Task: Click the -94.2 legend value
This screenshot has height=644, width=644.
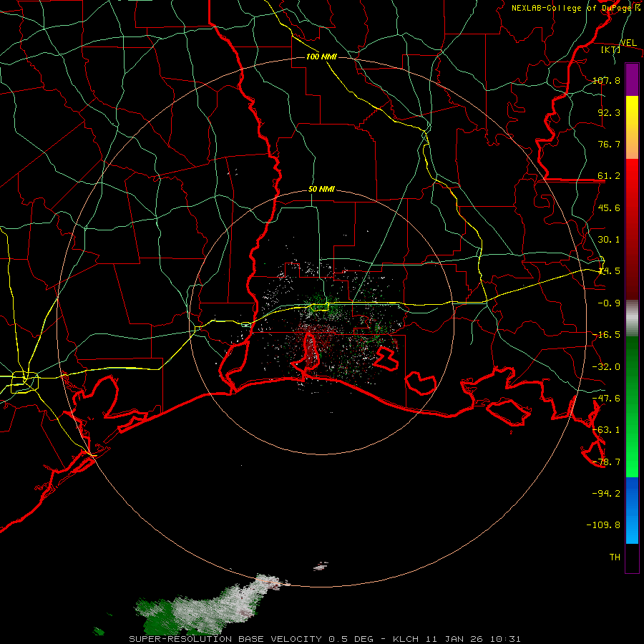Action: [606, 493]
